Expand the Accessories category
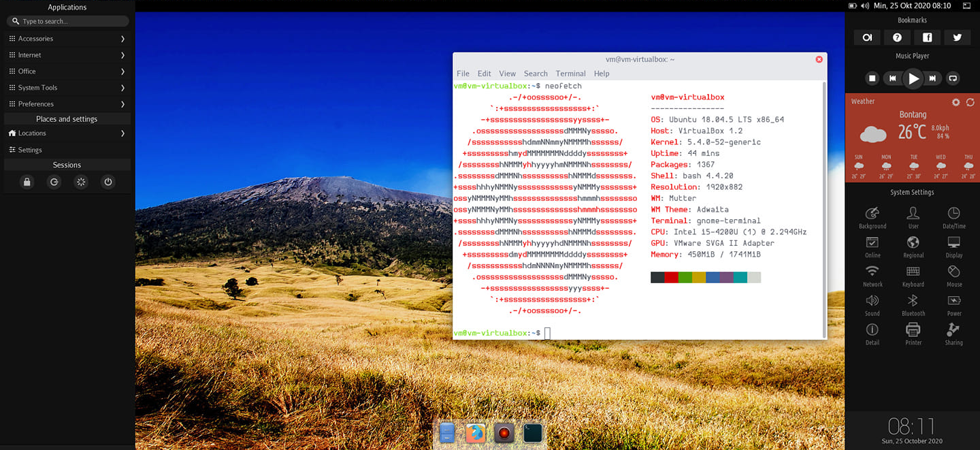 (x=67, y=39)
